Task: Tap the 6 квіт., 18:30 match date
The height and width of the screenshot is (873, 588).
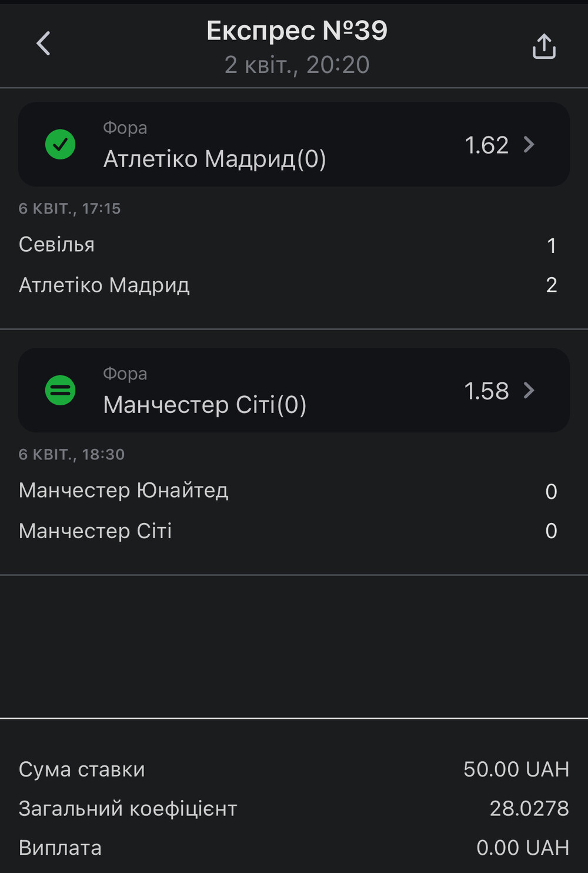Action: [72, 455]
